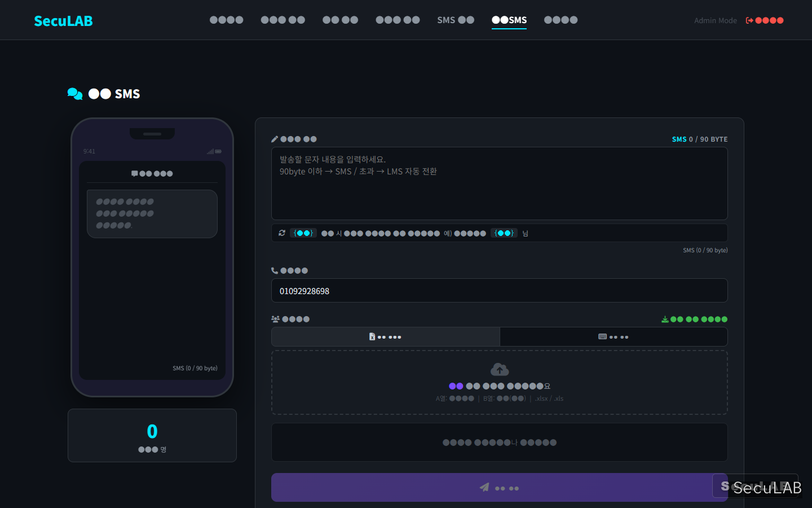Click the purple send button with paper plane
Image resolution: width=812 pixels, height=508 pixels.
(500, 488)
